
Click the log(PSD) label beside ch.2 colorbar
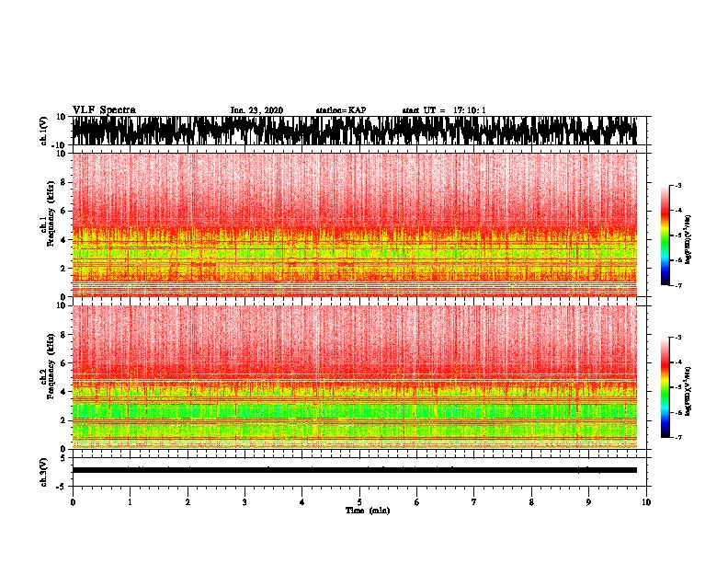[688, 392]
